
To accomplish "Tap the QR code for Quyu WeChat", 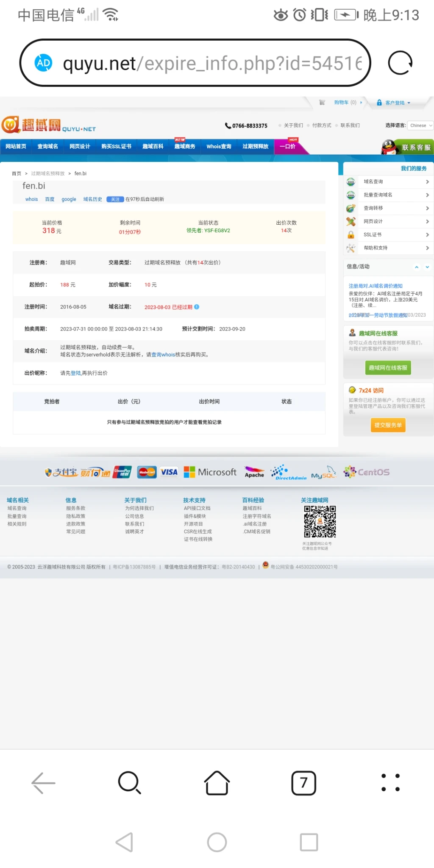I will (x=320, y=521).
